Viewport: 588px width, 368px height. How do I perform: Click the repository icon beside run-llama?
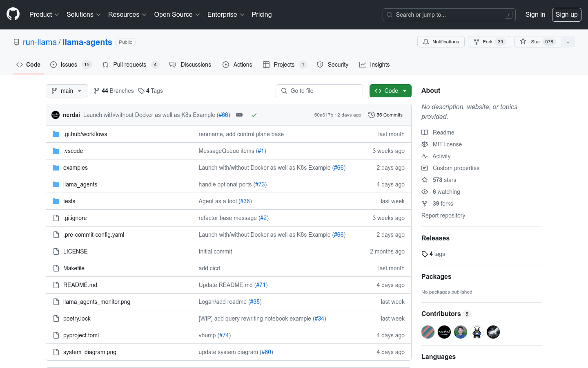pyautogui.click(x=16, y=42)
